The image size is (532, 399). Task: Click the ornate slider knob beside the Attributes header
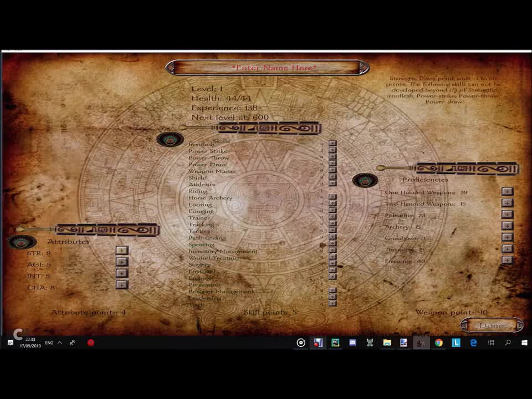tap(21, 229)
